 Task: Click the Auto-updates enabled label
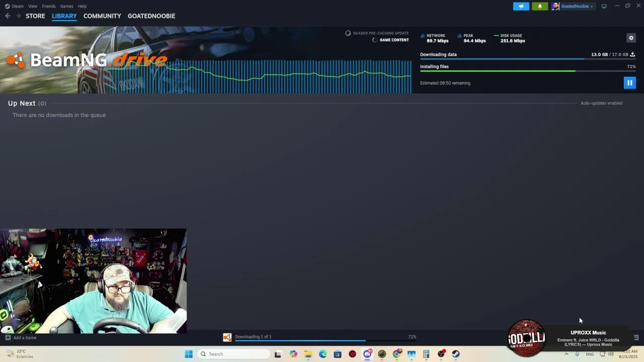pyautogui.click(x=601, y=103)
